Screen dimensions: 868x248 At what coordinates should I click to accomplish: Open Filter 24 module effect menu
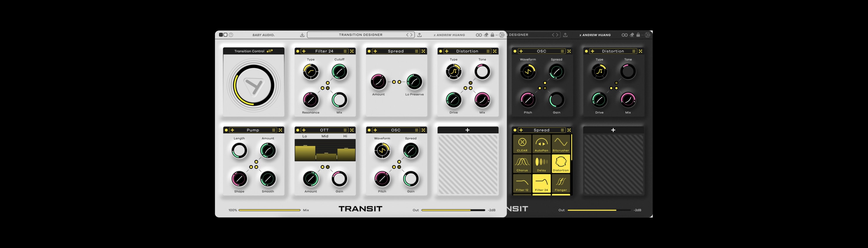(x=346, y=51)
